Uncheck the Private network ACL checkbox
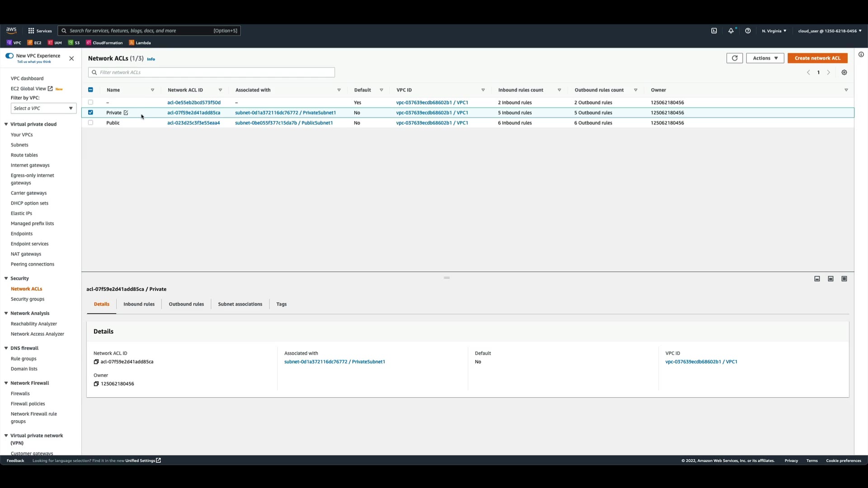 pyautogui.click(x=90, y=113)
